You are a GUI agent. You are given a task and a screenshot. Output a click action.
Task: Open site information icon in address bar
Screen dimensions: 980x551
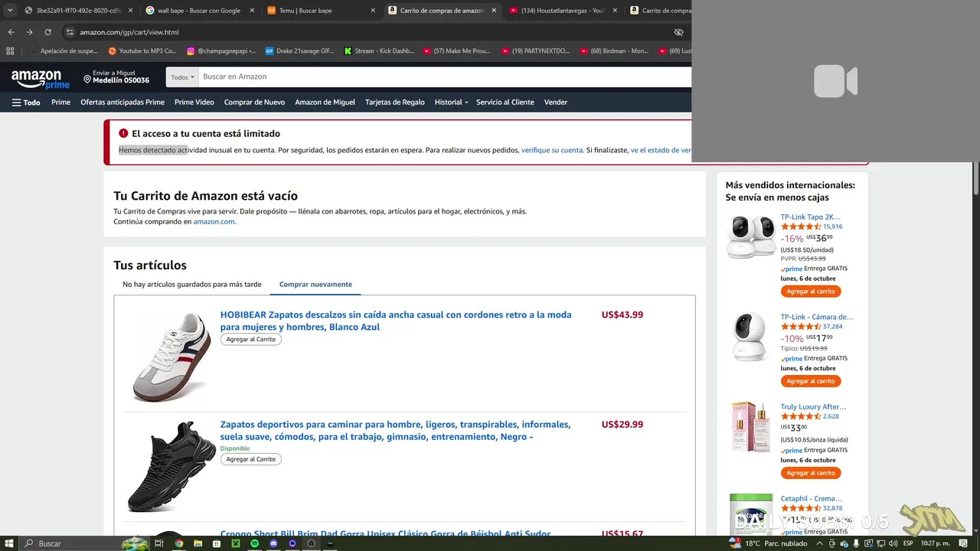click(70, 32)
